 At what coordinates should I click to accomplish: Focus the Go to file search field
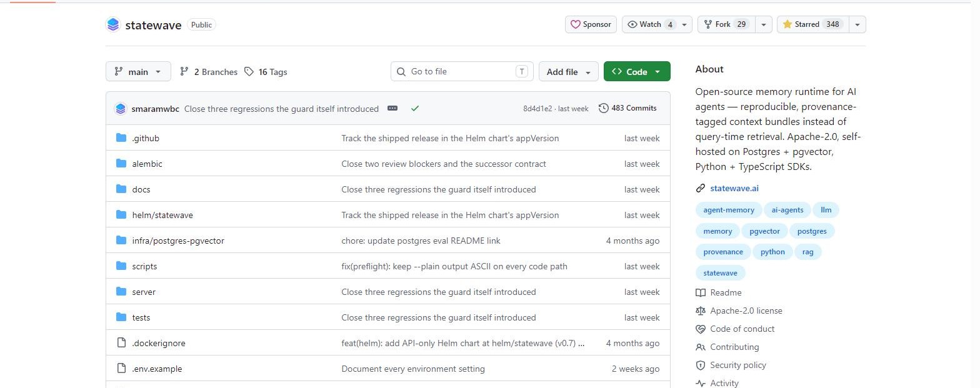pyautogui.click(x=462, y=71)
